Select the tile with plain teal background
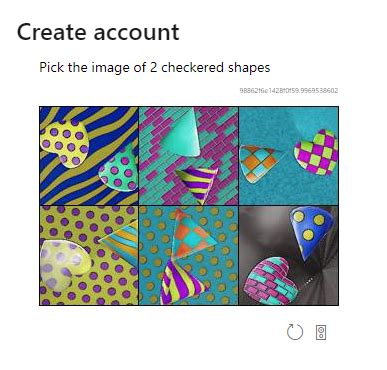 [x=289, y=156]
